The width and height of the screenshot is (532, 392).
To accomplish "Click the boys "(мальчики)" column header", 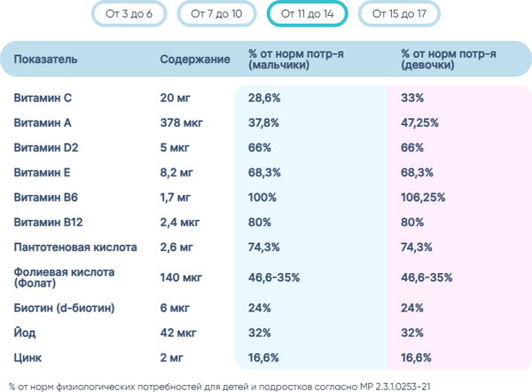I will point(296,59).
